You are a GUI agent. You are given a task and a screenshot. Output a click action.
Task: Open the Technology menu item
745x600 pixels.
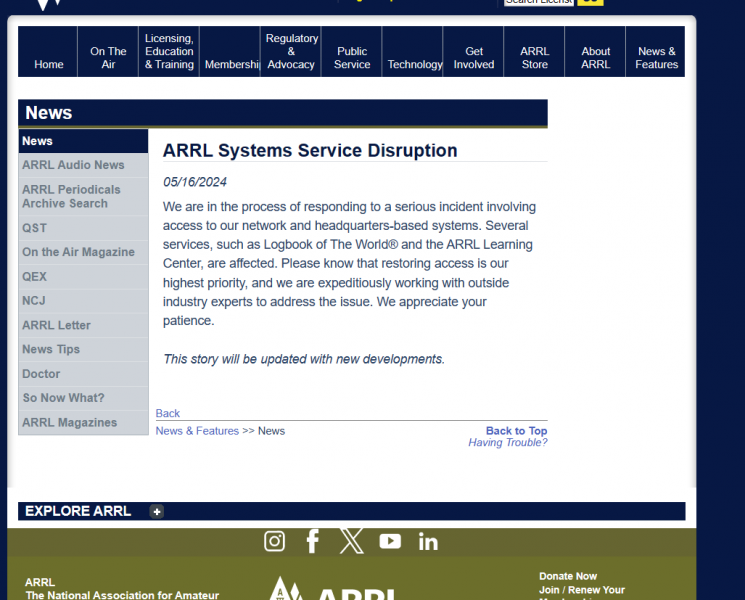coord(412,51)
